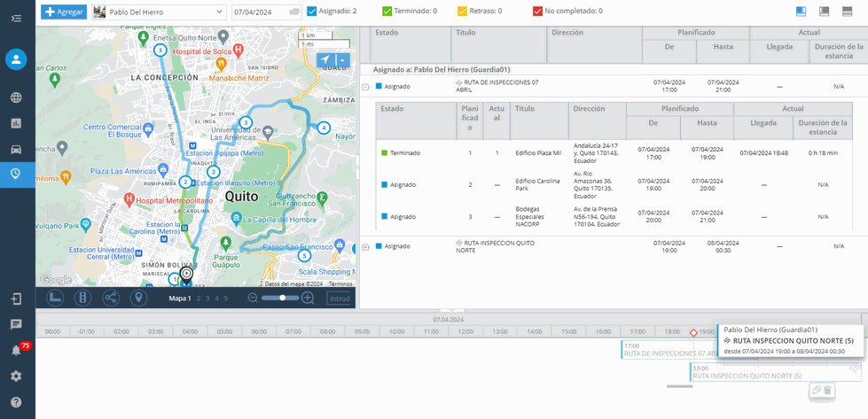
Task: Click the map share icon
Action: coord(111,299)
